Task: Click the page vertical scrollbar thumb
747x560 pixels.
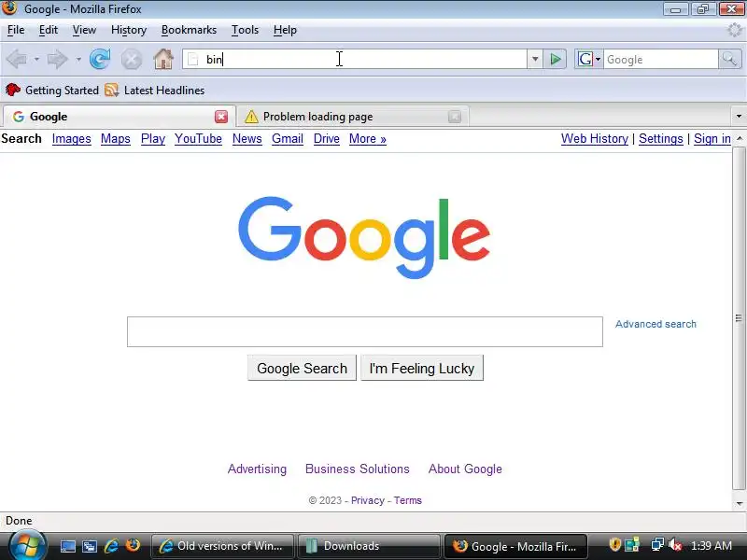Action: point(739,318)
